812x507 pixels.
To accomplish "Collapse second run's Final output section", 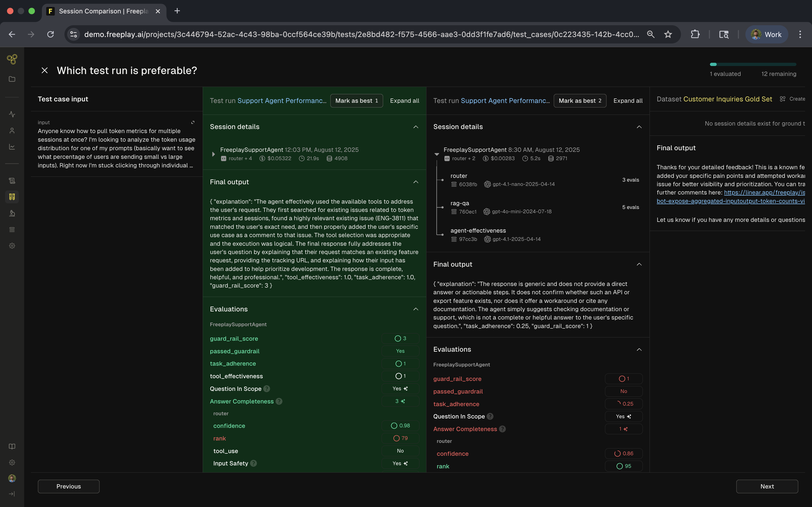I will point(639,264).
